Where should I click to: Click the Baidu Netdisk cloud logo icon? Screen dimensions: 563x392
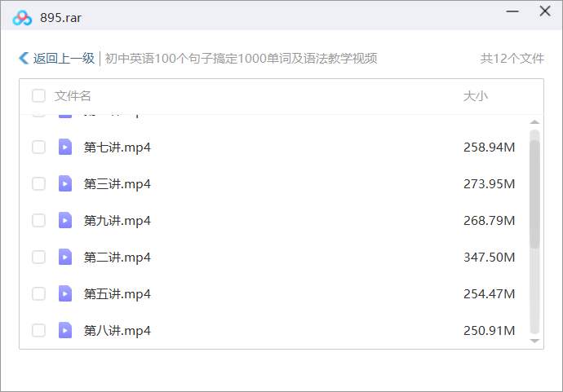click(22, 17)
